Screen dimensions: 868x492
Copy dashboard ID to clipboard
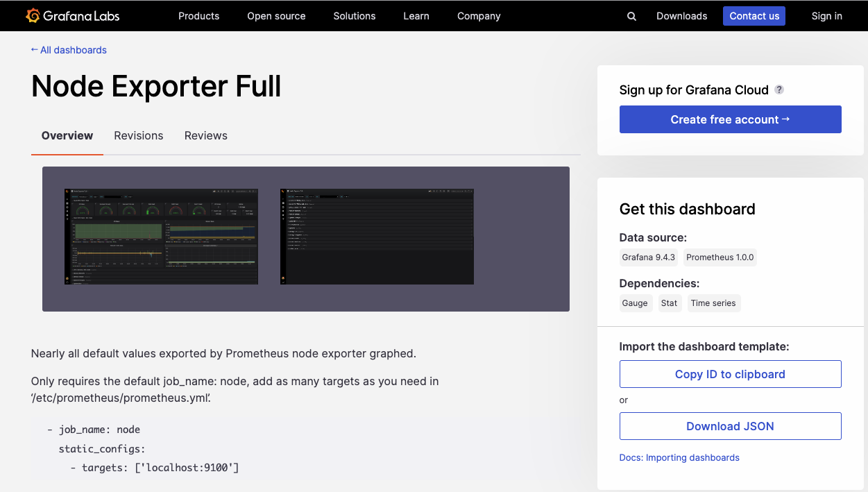point(731,374)
